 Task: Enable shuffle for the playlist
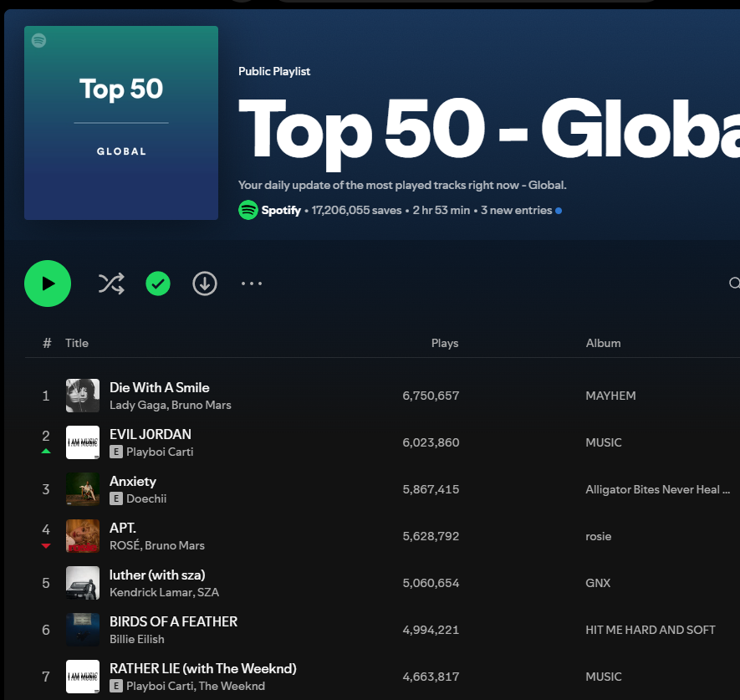point(111,284)
